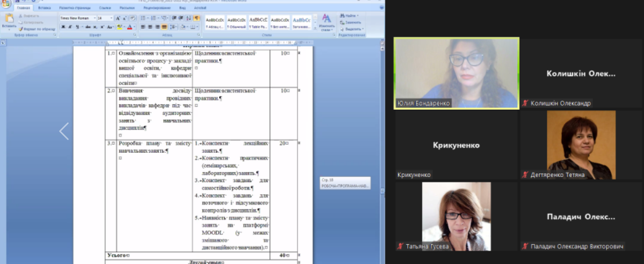The width and height of the screenshot is (644, 264).
Task: Switch to the Вставка ribbon tab
Action: pos(45,9)
